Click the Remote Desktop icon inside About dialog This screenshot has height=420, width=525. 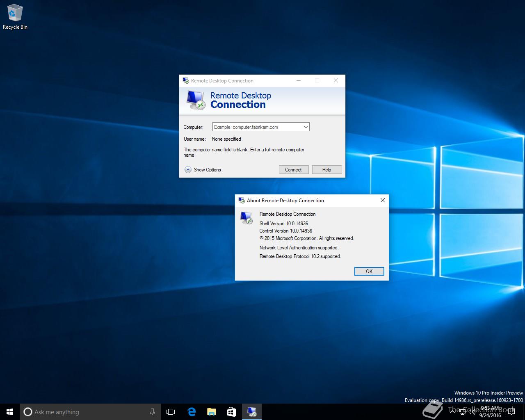pyautogui.click(x=247, y=218)
